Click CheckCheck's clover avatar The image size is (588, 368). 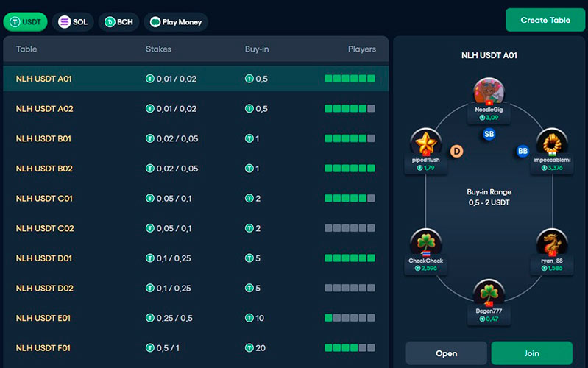tap(426, 242)
